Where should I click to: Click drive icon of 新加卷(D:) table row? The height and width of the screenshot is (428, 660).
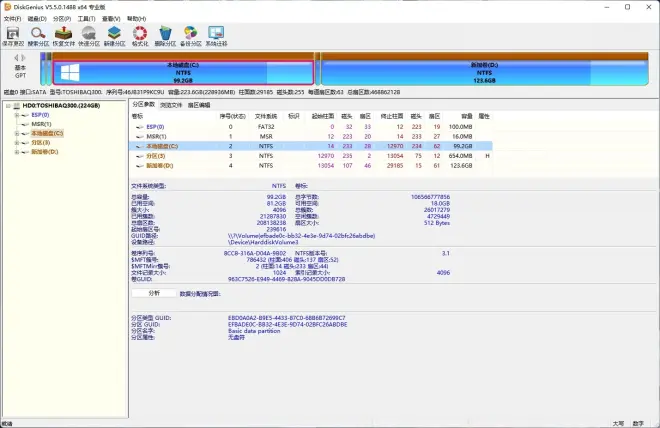(140, 166)
